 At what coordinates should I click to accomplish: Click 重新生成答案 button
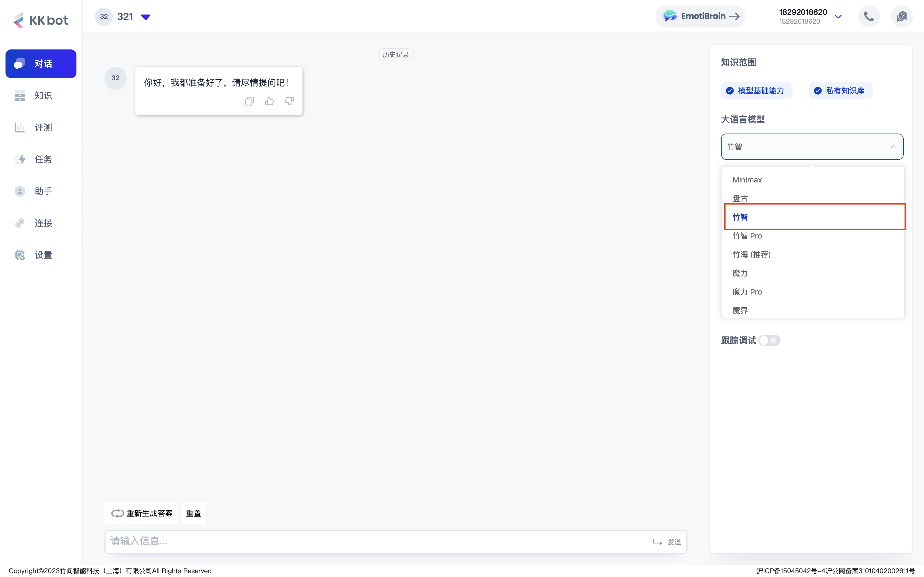click(x=141, y=513)
